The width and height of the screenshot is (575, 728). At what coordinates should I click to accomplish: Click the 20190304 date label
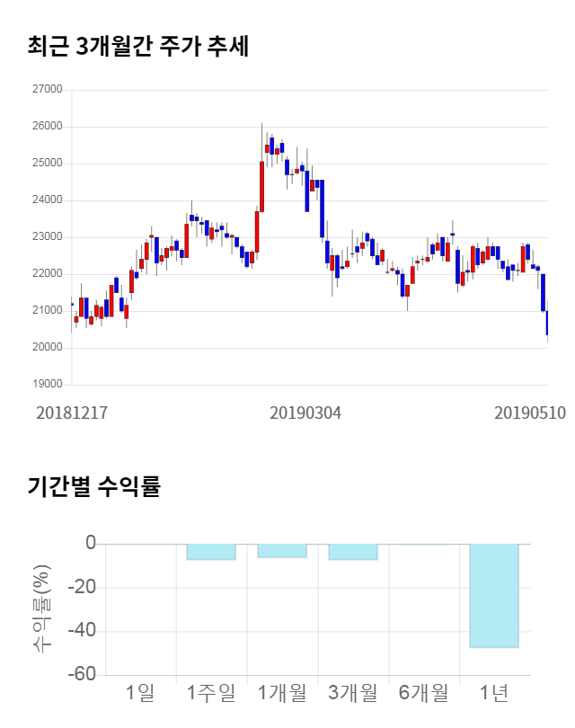(305, 413)
